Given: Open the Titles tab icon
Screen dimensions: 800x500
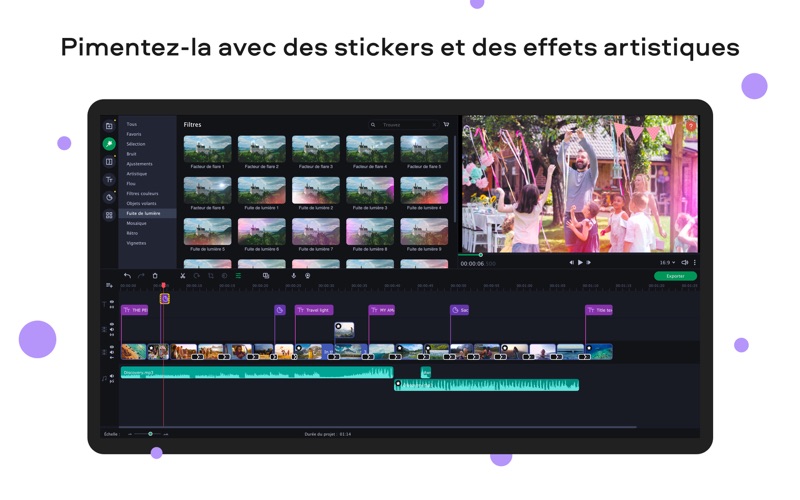Looking at the screenshot, I should 109,180.
